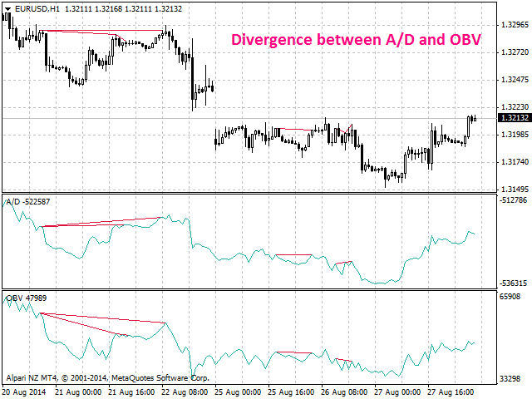Select the long red trendline in A/D window

[100, 222]
